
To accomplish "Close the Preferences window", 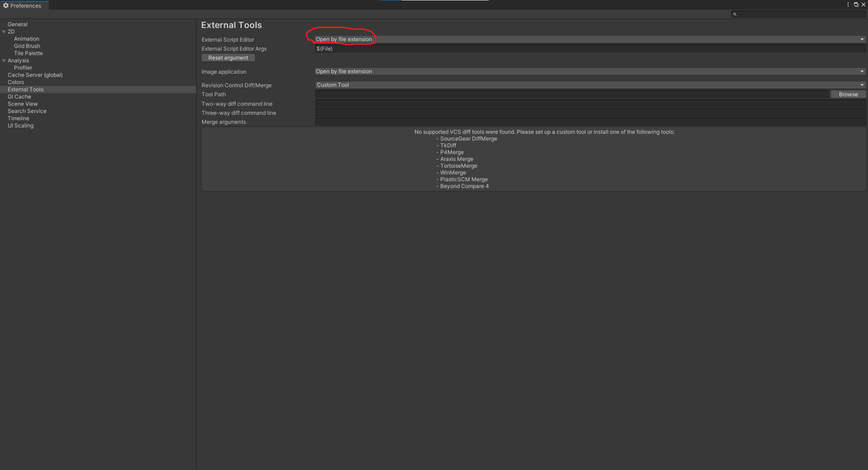I will click(863, 5).
